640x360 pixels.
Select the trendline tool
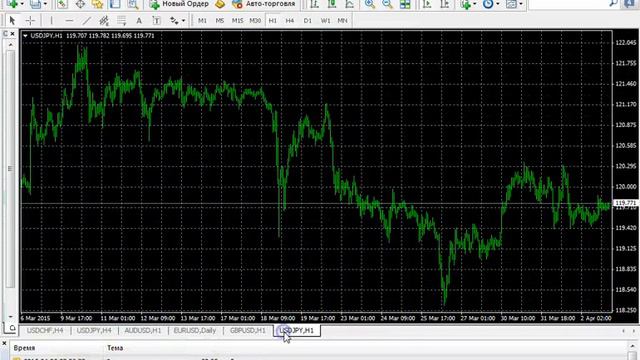click(x=87, y=20)
